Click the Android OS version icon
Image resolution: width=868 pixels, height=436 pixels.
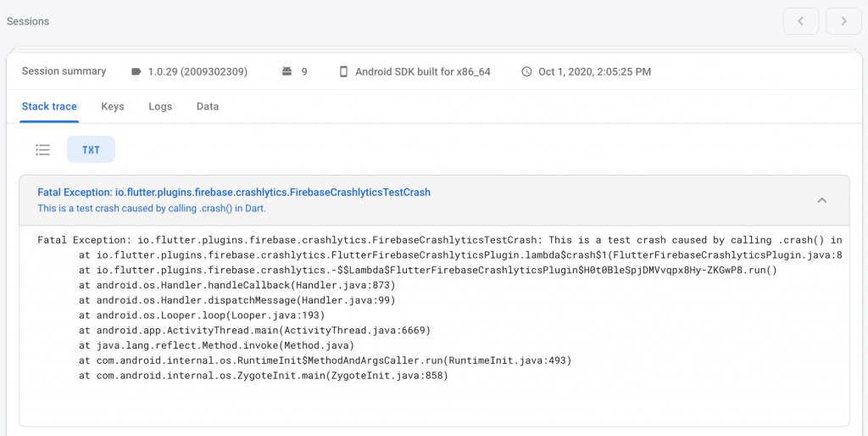tap(287, 71)
